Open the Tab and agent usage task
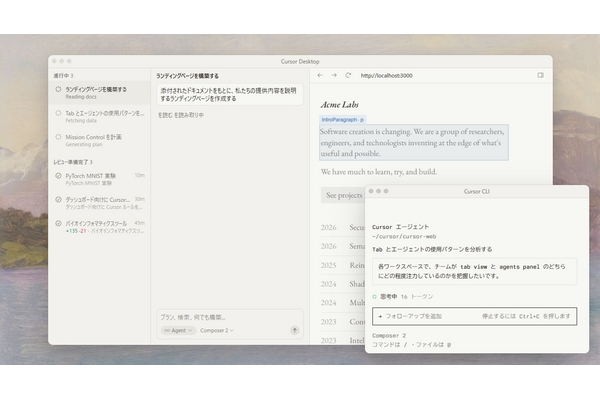Image resolution: width=600 pixels, height=400 pixels. (x=98, y=116)
